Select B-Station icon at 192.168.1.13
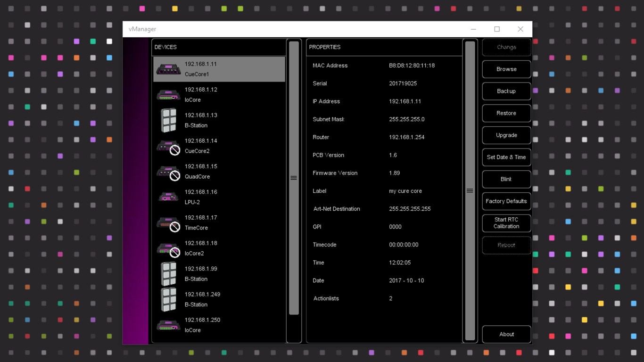Image resolution: width=644 pixels, height=362 pixels. coord(168,120)
